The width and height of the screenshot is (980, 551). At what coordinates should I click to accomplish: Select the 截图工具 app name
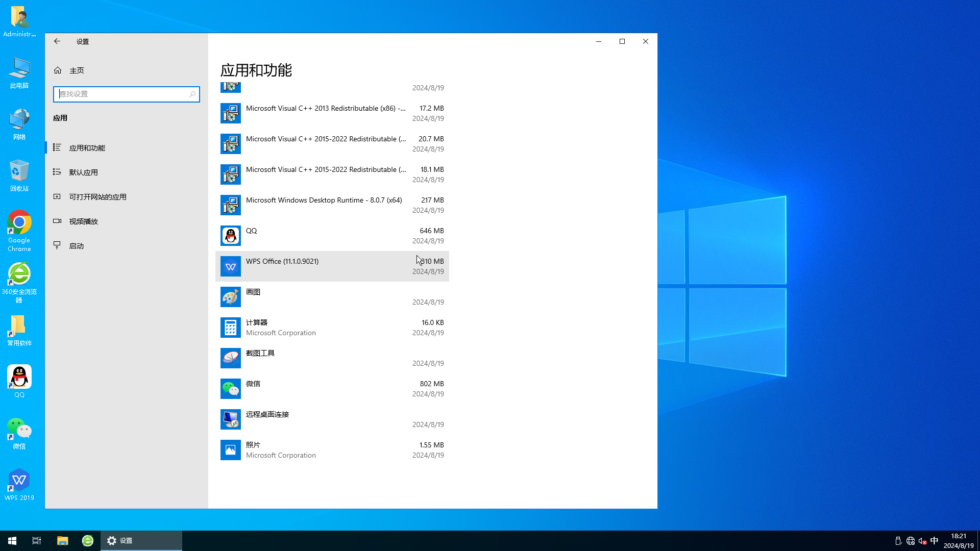coord(260,353)
